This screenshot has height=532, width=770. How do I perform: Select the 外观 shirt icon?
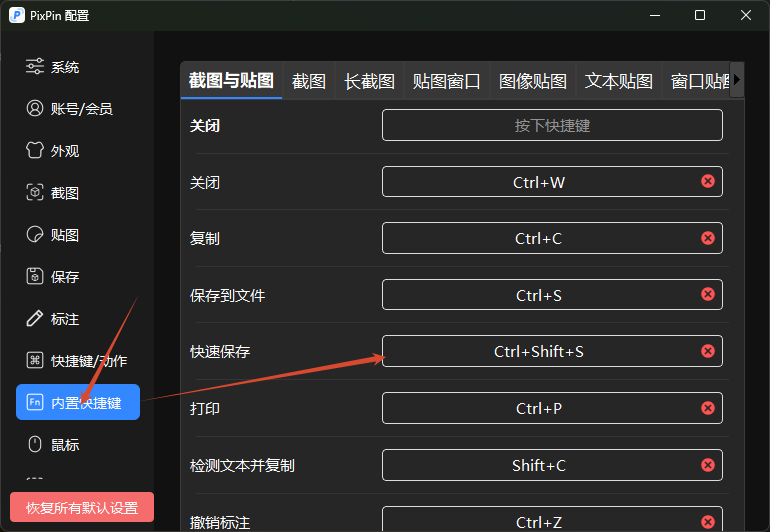[x=35, y=150]
